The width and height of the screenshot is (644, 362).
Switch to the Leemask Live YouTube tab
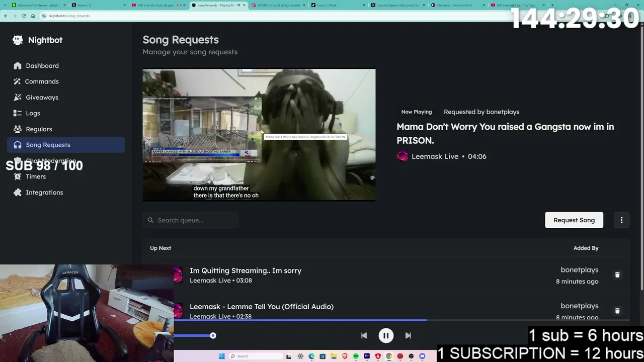point(517,5)
